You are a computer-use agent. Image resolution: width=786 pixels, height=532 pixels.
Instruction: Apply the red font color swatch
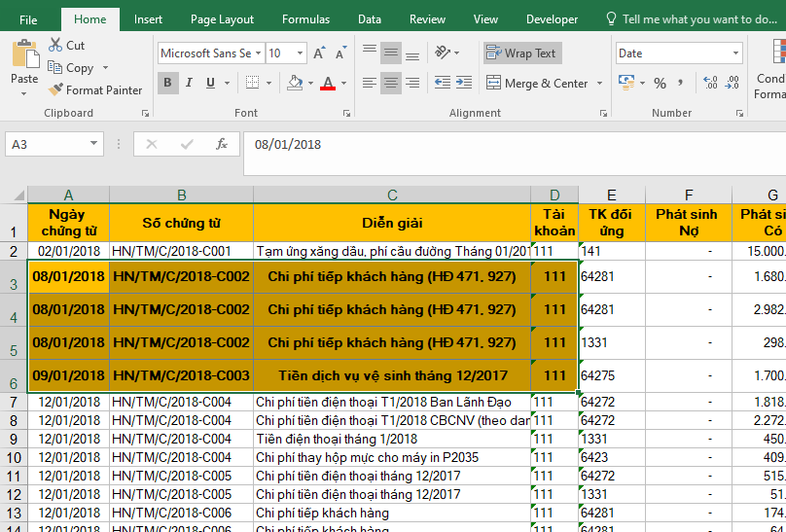328,84
